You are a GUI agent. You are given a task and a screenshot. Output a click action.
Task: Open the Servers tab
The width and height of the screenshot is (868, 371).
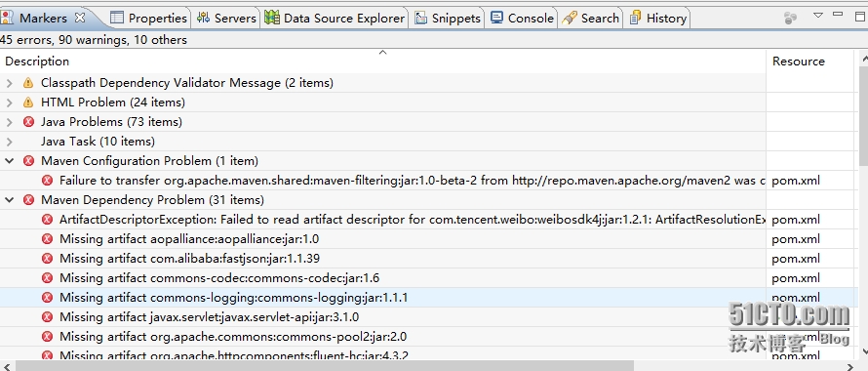pyautogui.click(x=227, y=18)
